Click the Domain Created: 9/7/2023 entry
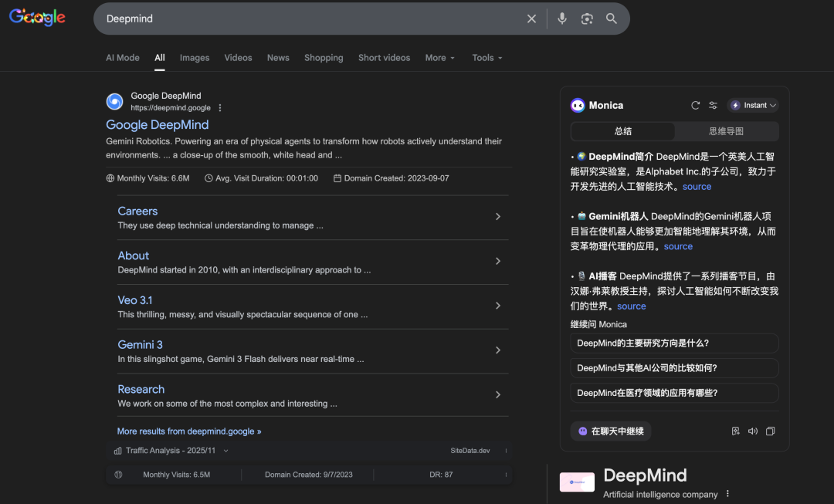Viewport: 834px width, 504px height. click(x=308, y=475)
